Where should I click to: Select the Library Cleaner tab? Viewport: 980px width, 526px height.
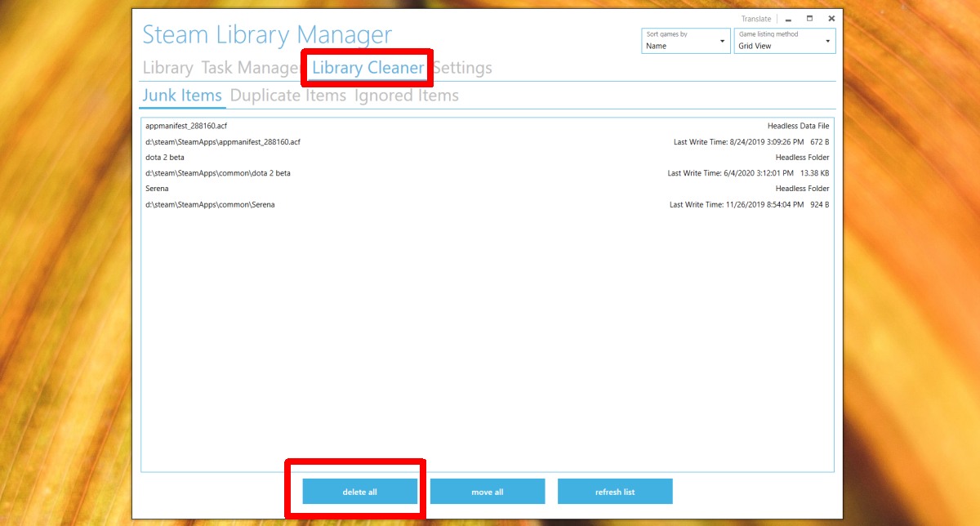(x=368, y=68)
